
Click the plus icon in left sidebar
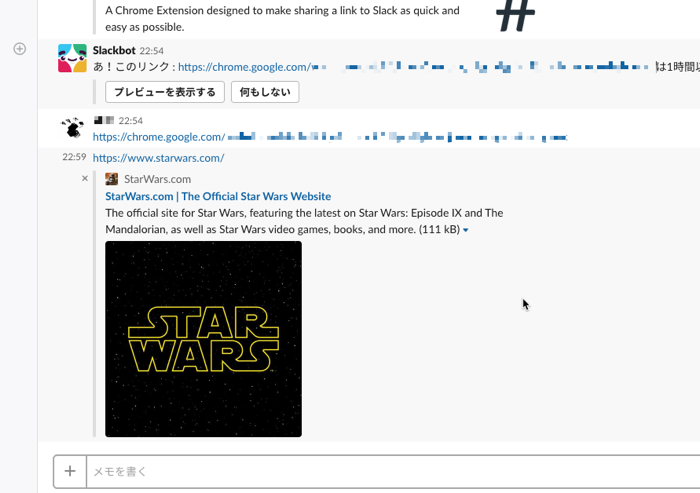coord(20,49)
